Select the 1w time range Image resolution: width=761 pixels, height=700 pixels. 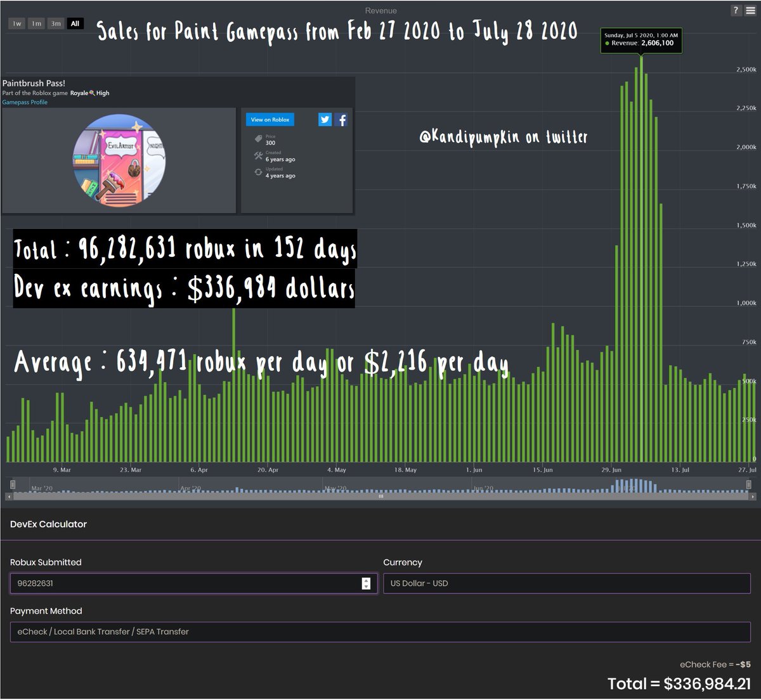tap(17, 23)
